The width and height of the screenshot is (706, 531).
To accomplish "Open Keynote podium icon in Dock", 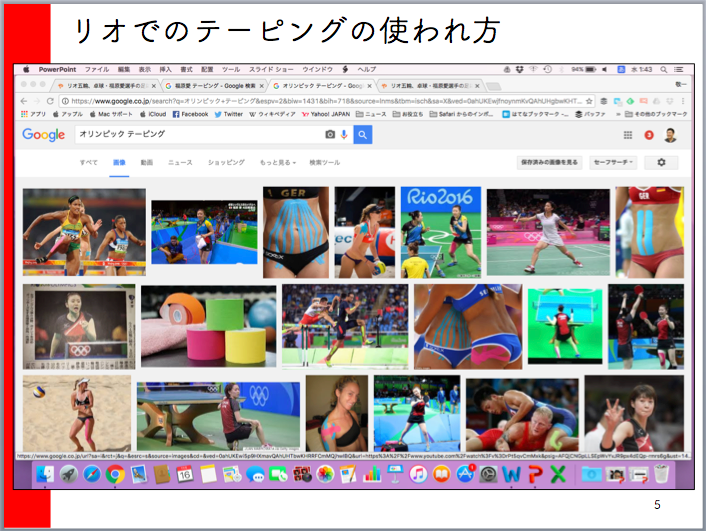I will click(x=395, y=475).
